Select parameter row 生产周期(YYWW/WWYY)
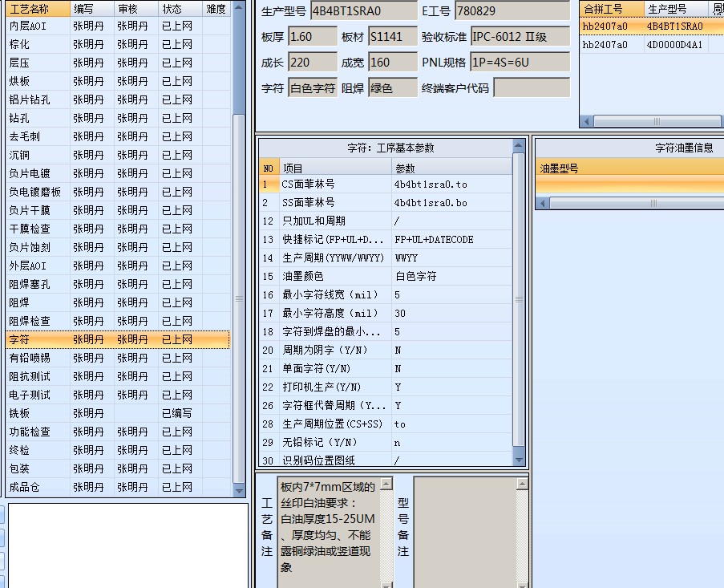 tap(386, 258)
